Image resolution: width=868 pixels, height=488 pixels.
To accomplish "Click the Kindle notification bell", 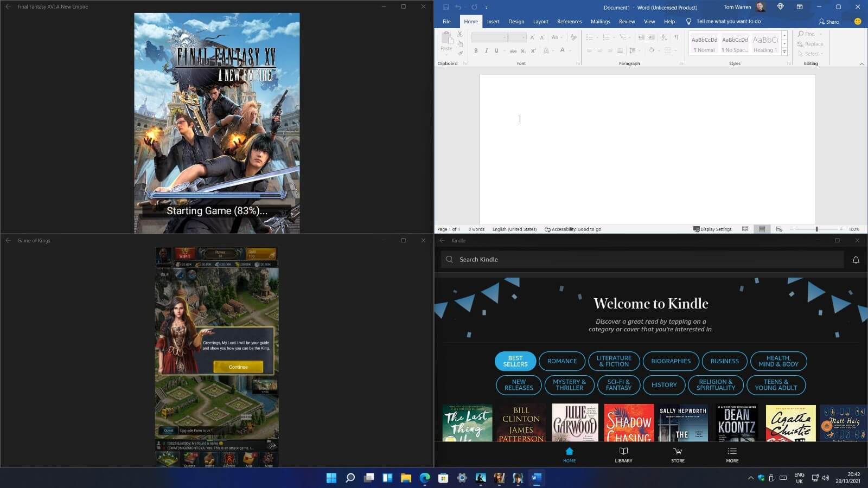I will [x=856, y=260].
